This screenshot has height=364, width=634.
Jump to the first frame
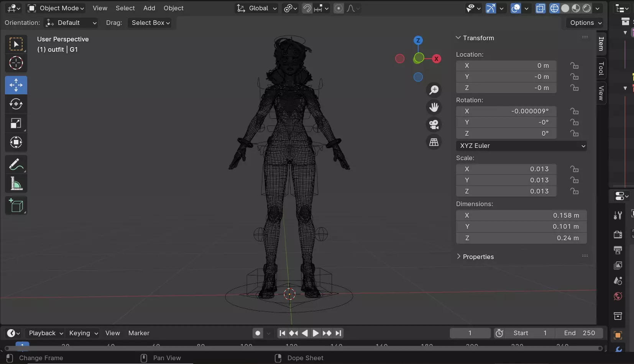(x=282, y=333)
